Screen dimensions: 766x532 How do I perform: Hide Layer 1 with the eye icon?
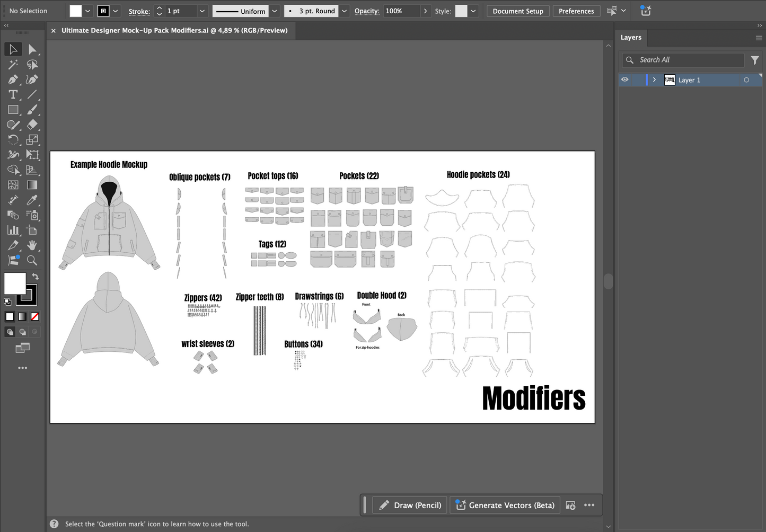625,80
